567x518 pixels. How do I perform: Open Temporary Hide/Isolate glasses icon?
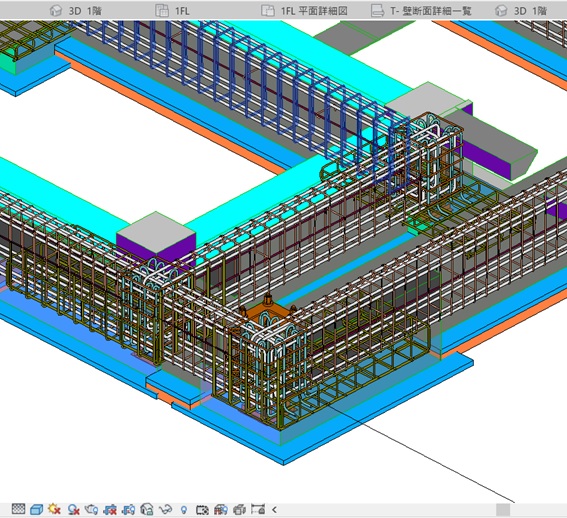click(x=166, y=510)
